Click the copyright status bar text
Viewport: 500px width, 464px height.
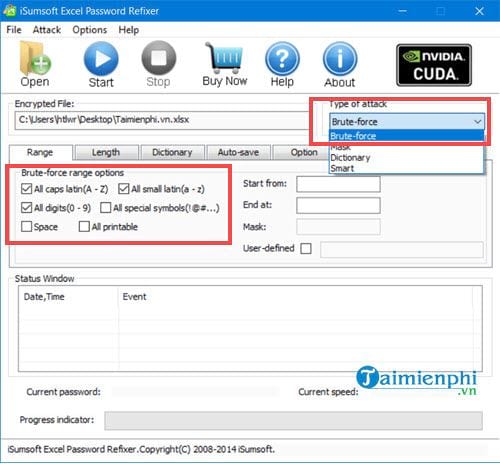141,449
